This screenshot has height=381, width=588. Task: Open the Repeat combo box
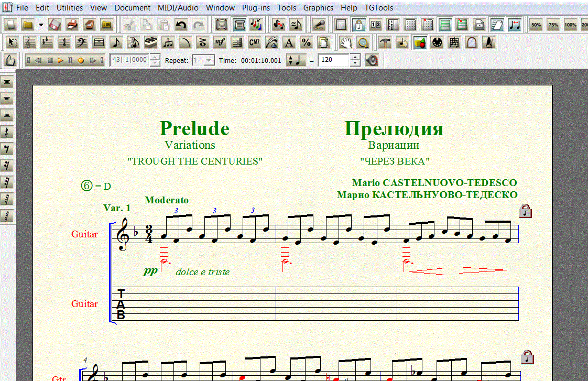[203, 60]
